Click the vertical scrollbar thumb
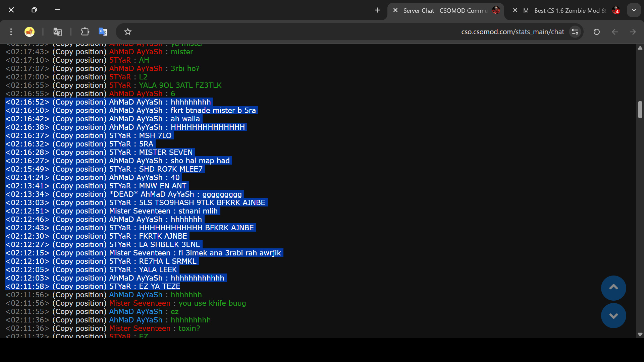 coord(640,110)
